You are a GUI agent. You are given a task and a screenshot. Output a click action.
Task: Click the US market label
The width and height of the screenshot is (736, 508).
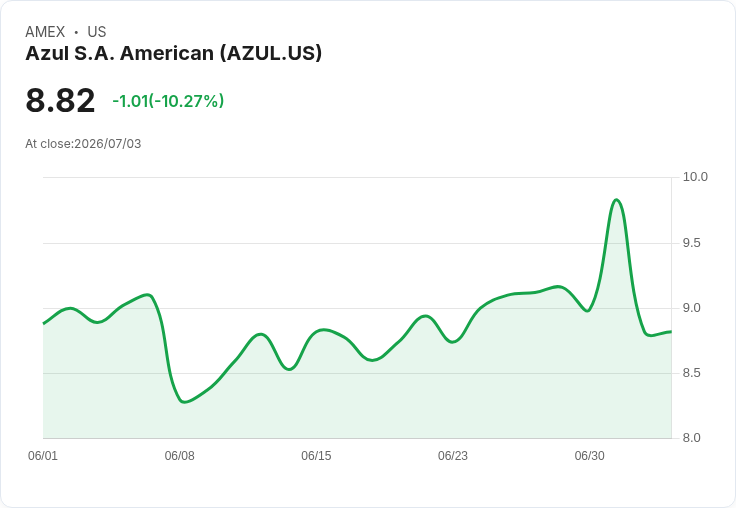pos(97,32)
